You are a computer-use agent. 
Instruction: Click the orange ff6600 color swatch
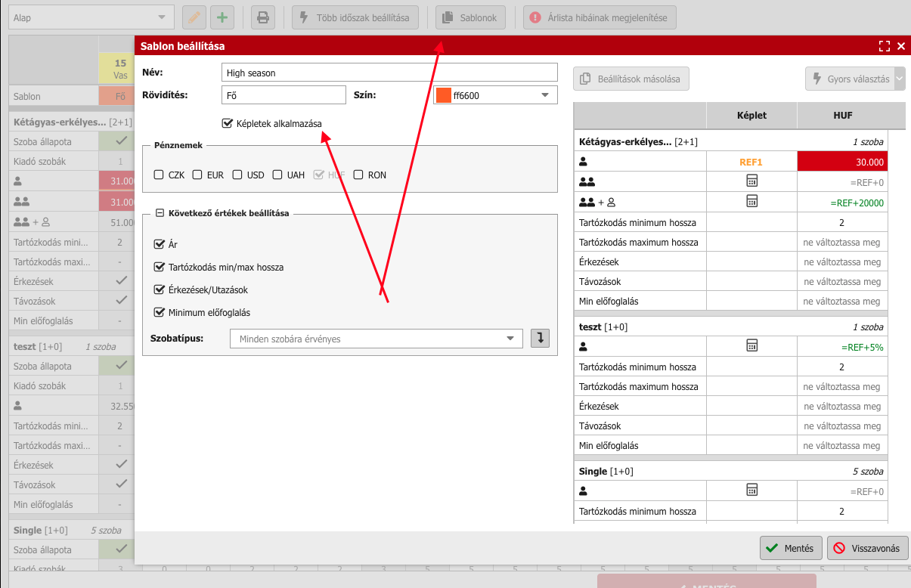[444, 95]
